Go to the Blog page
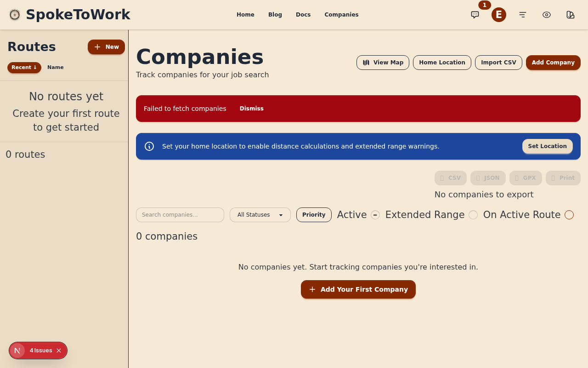The height and width of the screenshot is (368, 588). (275, 14)
